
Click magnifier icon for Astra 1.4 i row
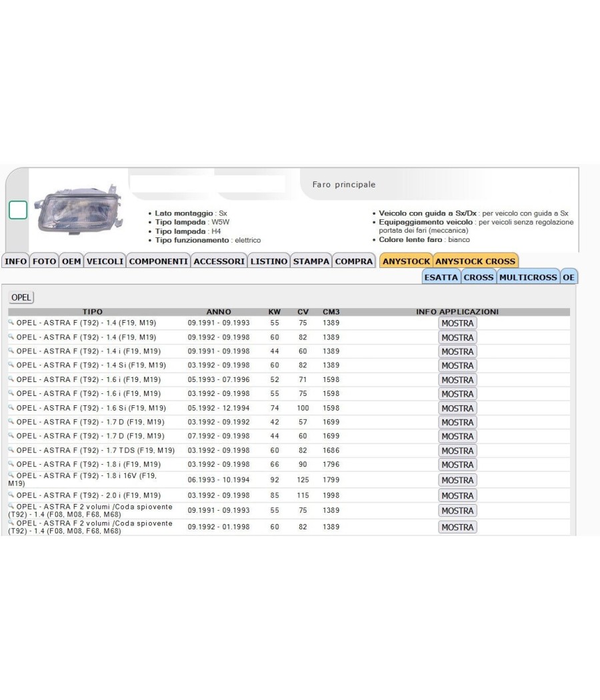[x=11, y=350]
